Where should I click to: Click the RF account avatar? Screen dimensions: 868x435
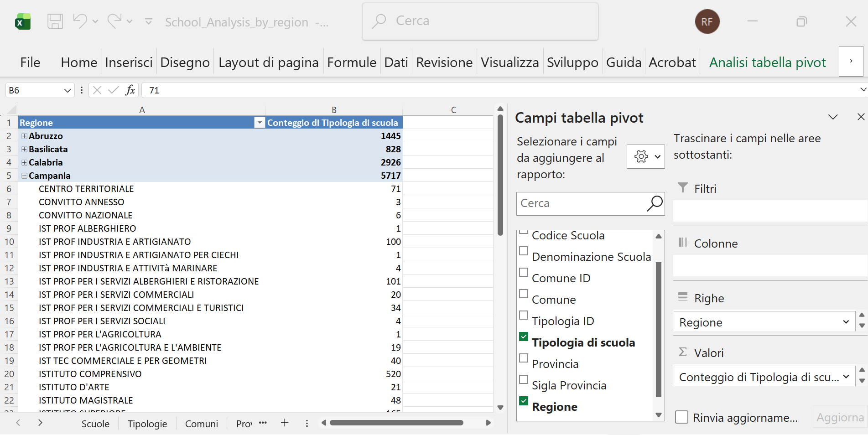[707, 21]
